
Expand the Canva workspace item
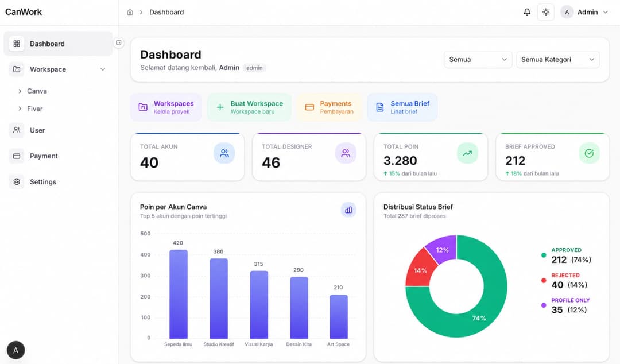(x=33, y=91)
